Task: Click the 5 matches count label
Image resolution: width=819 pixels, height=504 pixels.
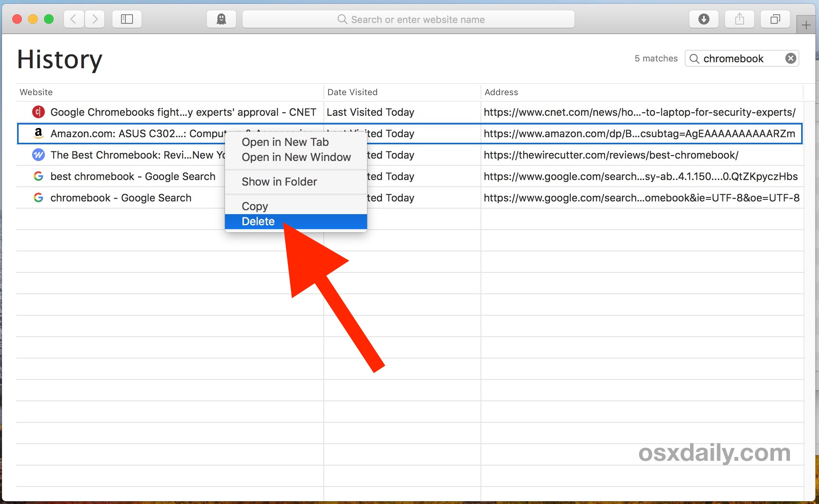Action: [656, 59]
